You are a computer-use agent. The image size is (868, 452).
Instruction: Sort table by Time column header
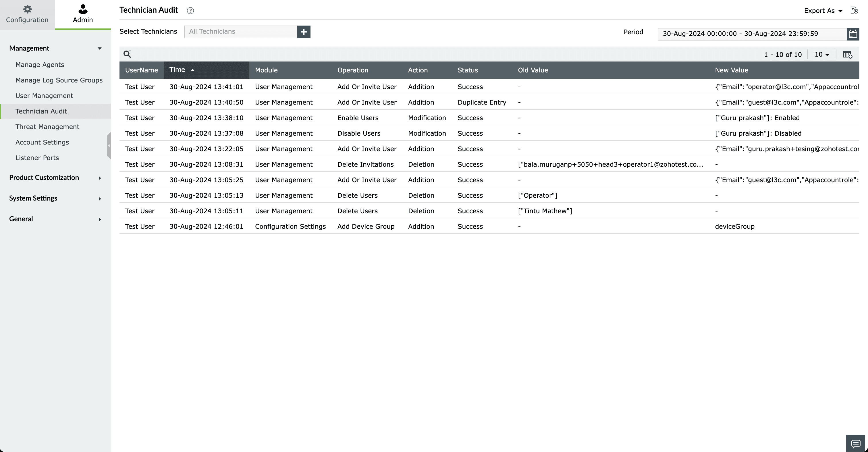(x=178, y=70)
